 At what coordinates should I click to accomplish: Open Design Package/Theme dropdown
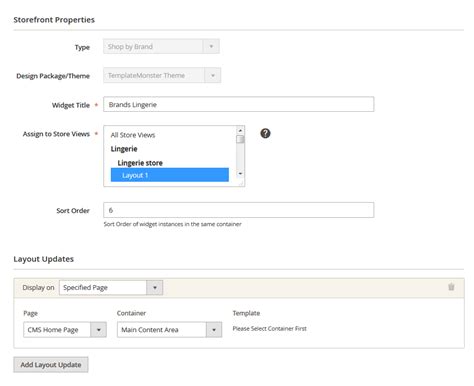click(162, 76)
